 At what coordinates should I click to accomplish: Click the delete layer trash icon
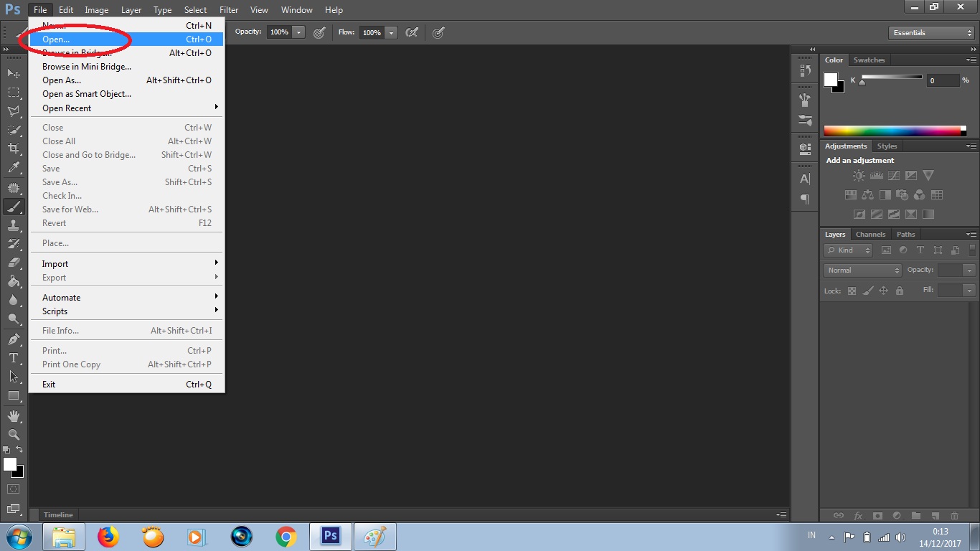(x=954, y=515)
